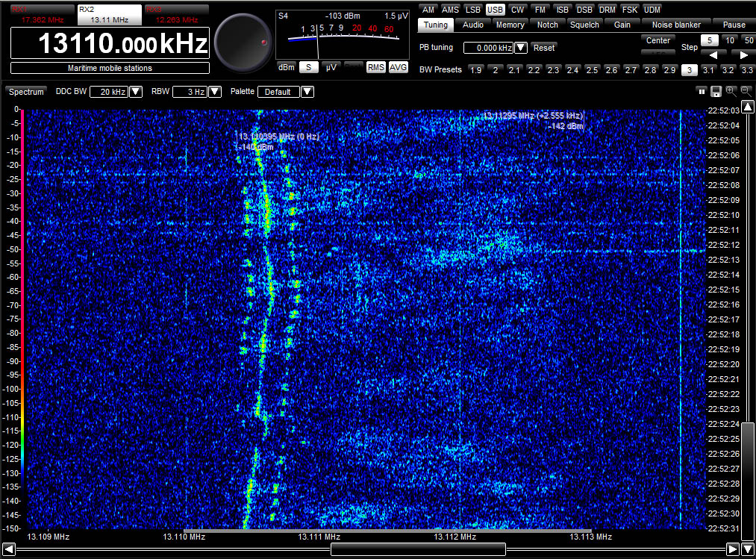Set tuning step to 10

coord(730,40)
